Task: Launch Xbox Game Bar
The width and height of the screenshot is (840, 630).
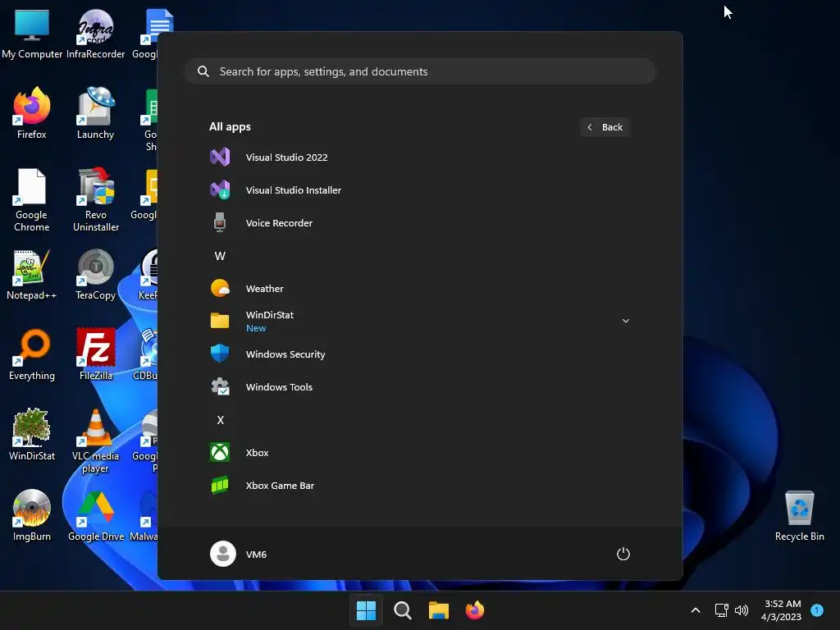Action: click(x=419, y=486)
